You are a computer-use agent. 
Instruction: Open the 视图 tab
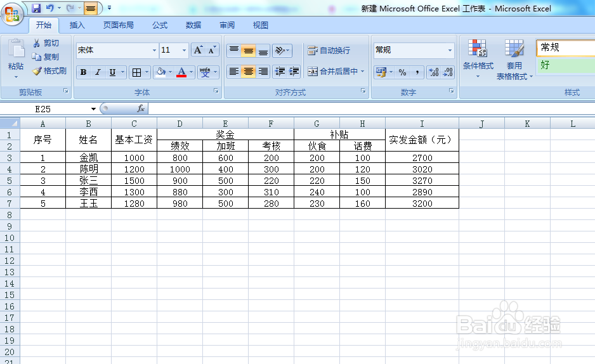[x=261, y=25]
